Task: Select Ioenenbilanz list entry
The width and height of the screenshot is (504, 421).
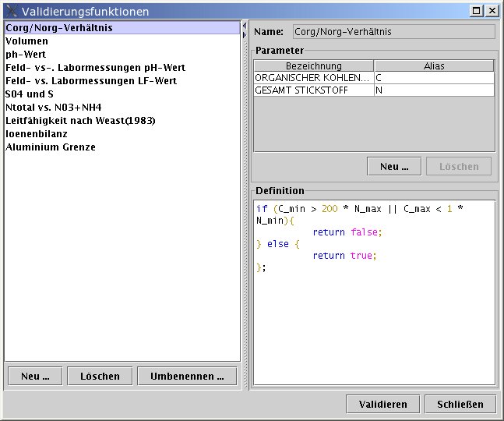Action: pos(122,134)
